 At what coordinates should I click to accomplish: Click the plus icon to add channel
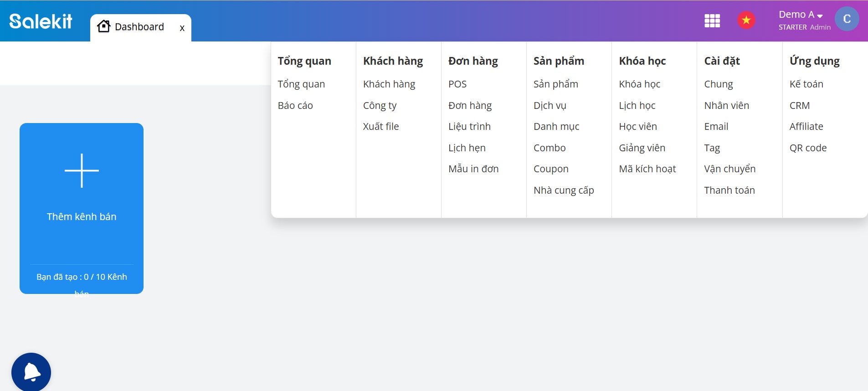point(82,171)
